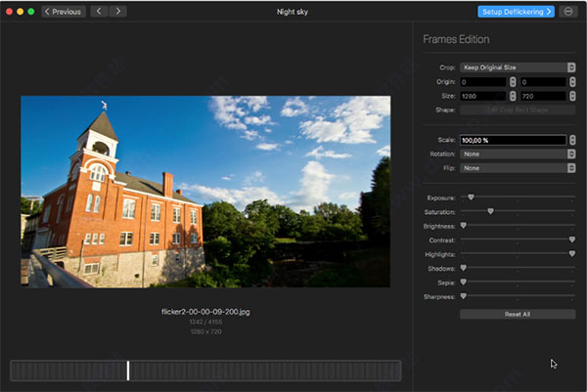
Task: Click the Size height field 720
Action: tap(543, 96)
